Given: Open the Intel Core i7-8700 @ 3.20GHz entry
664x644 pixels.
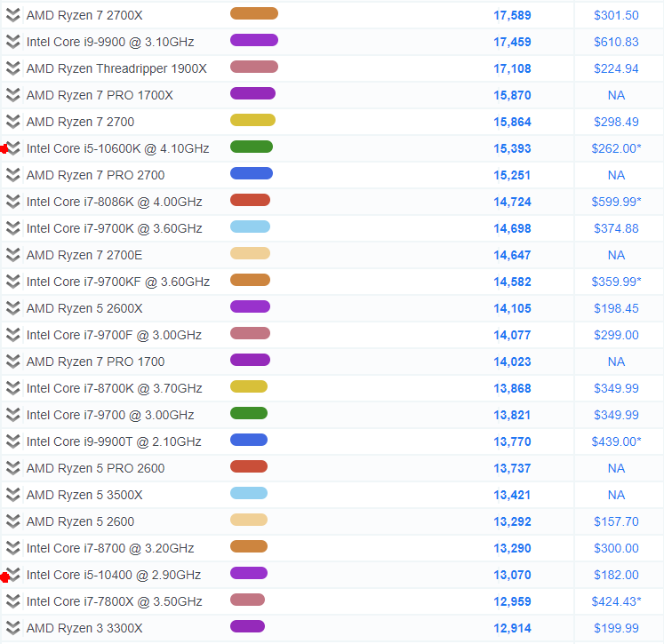Looking at the screenshot, I should [110, 548].
